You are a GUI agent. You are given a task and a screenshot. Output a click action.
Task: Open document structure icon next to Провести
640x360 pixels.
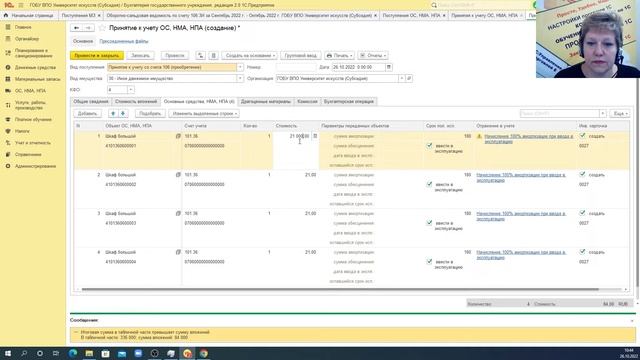(213, 56)
